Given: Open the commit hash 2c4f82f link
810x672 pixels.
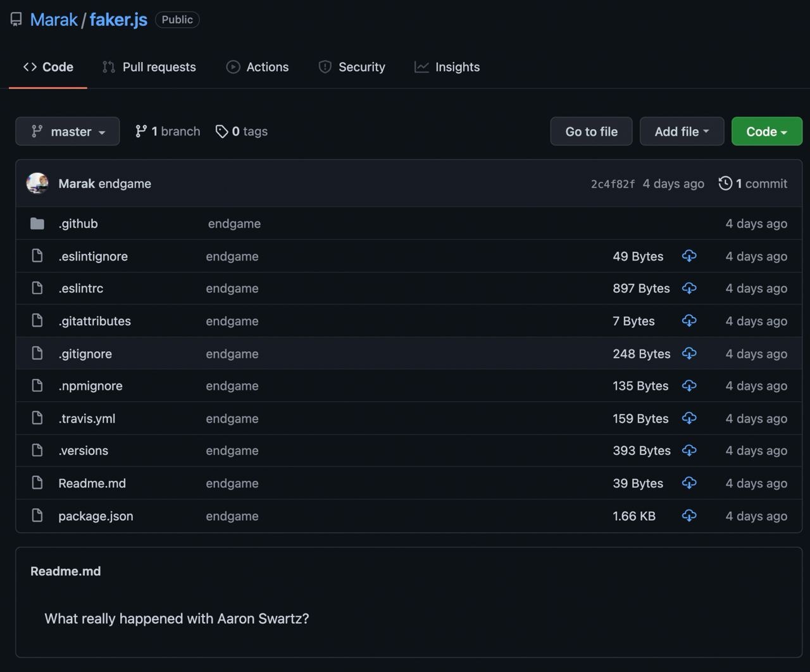Looking at the screenshot, I should [x=613, y=184].
